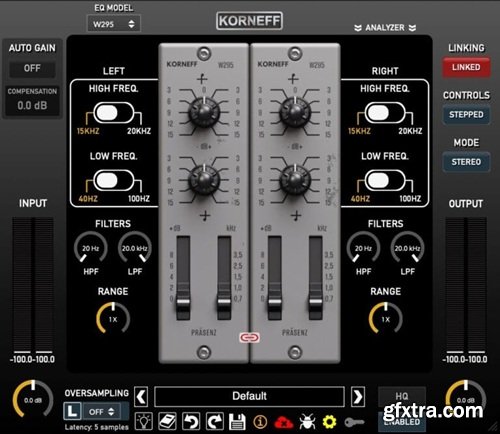Screen dimensions: 500x434
Task: Click the undo arrow icon
Action: (x=191, y=422)
